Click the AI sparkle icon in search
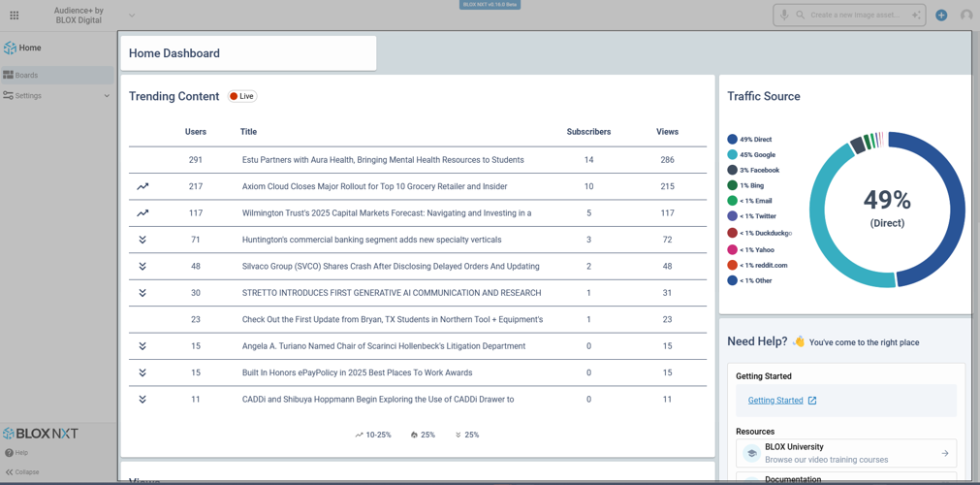Image resolution: width=980 pixels, height=485 pixels. pyautogui.click(x=916, y=16)
